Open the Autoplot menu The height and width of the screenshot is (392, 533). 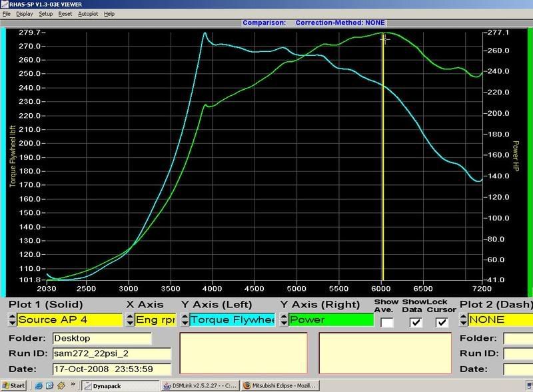pyautogui.click(x=87, y=13)
